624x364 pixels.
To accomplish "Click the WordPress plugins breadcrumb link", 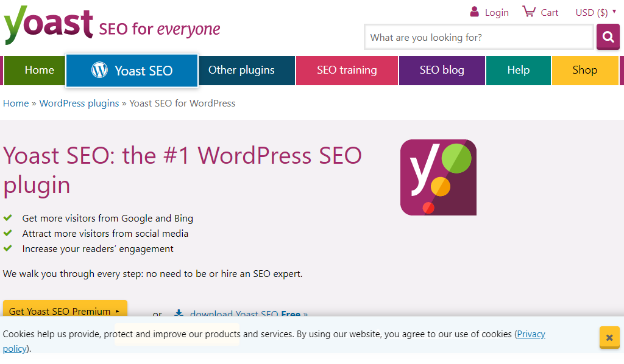I will point(79,103).
